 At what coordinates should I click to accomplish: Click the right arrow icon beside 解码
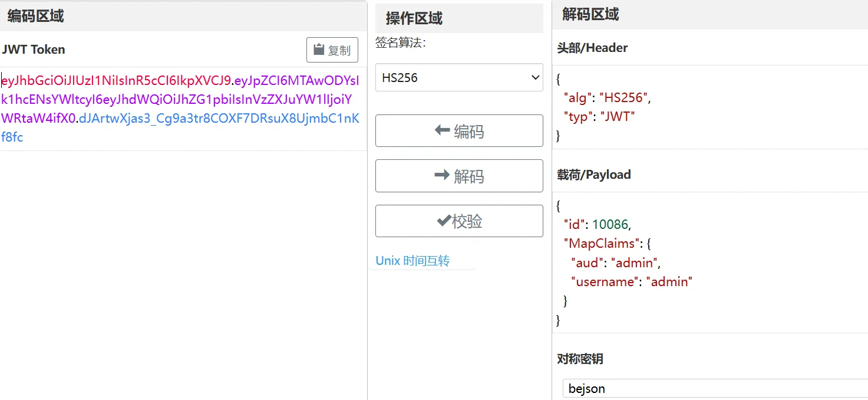point(442,175)
